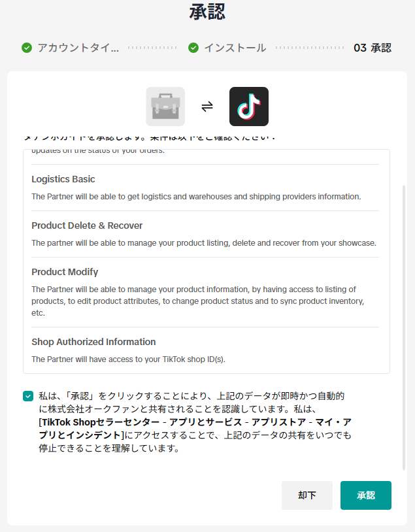Click the 承認 page title
Viewport: 415px width, 532px height.
(207, 12)
